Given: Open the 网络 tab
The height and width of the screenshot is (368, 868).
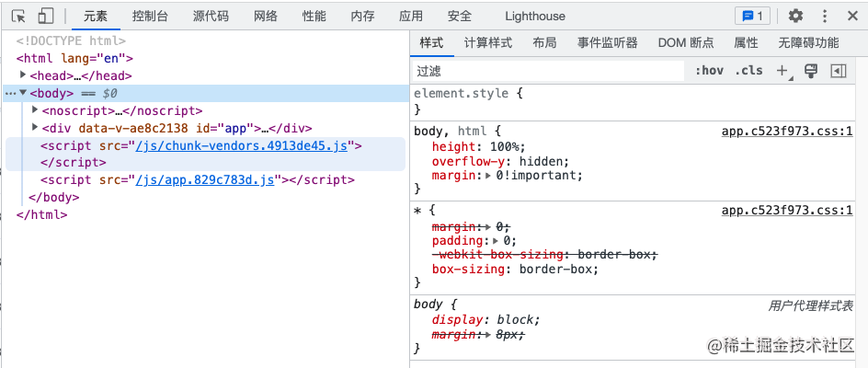Looking at the screenshot, I should click(x=266, y=16).
